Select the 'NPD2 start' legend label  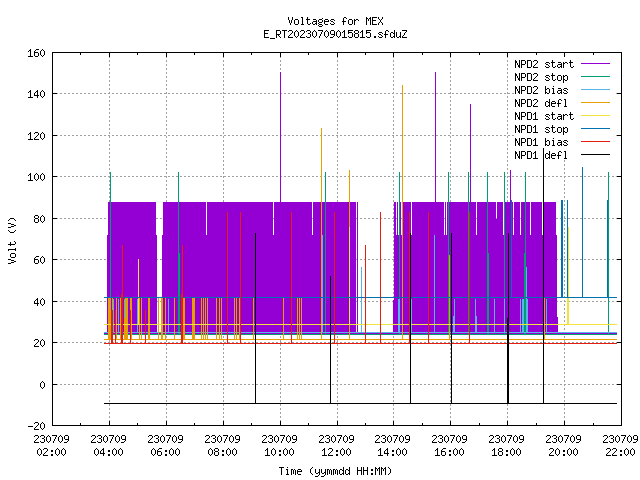(x=544, y=64)
